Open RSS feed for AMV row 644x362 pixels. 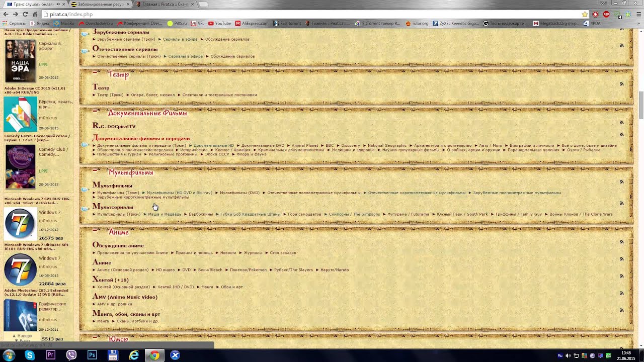tap(621, 293)
